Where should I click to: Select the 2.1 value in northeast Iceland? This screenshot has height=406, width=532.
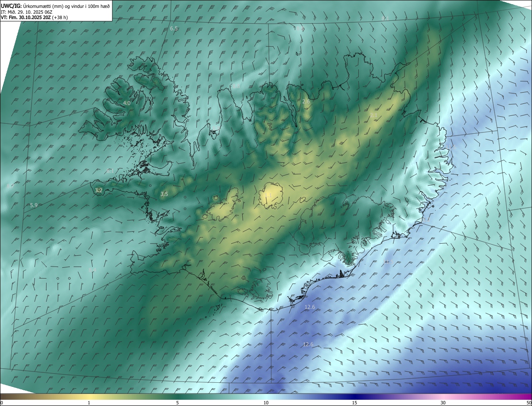(x=374, y=115)
